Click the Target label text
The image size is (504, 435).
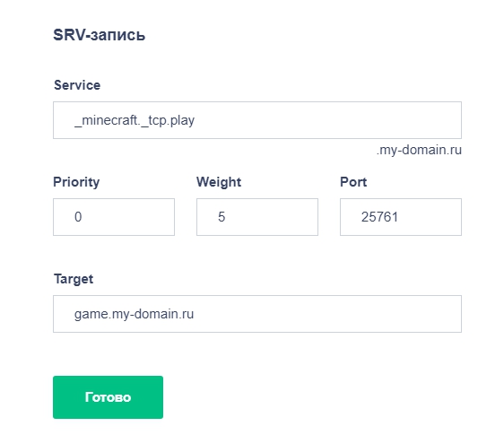[x=74, y=279]
